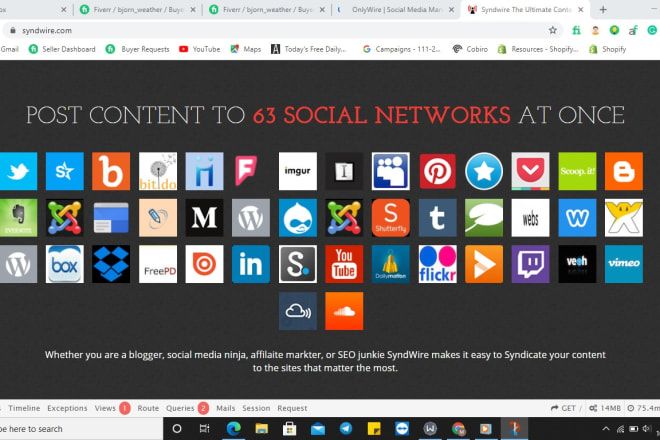Click the Windows taskbar search box

(81, 429)
